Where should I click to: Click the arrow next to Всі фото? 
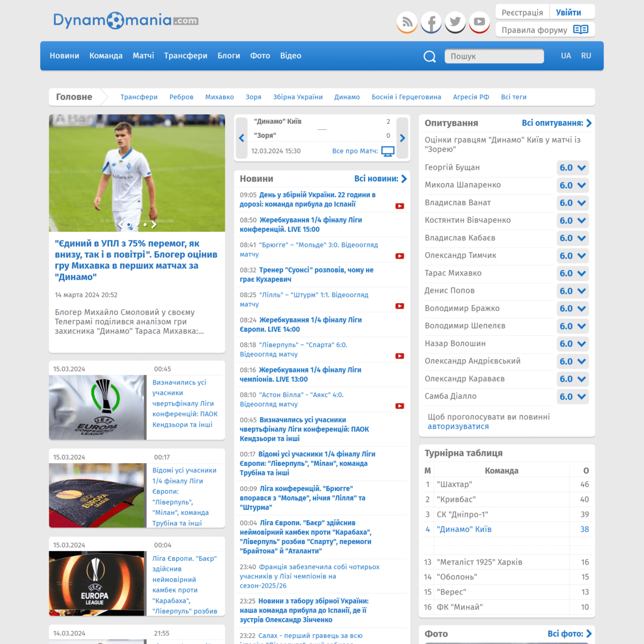coord(589,634)
